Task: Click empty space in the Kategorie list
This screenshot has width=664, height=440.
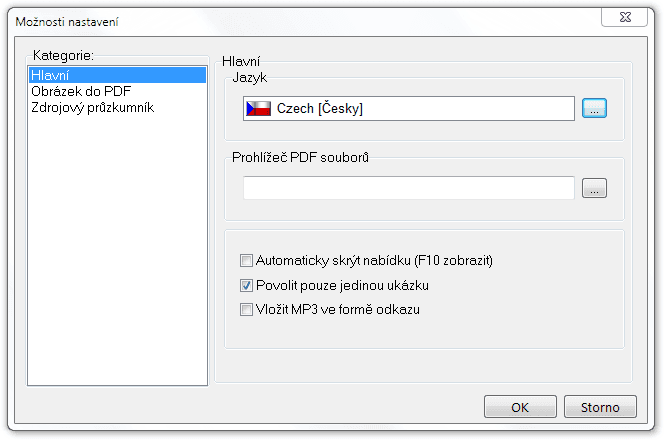Action: [x=117, y=250]
